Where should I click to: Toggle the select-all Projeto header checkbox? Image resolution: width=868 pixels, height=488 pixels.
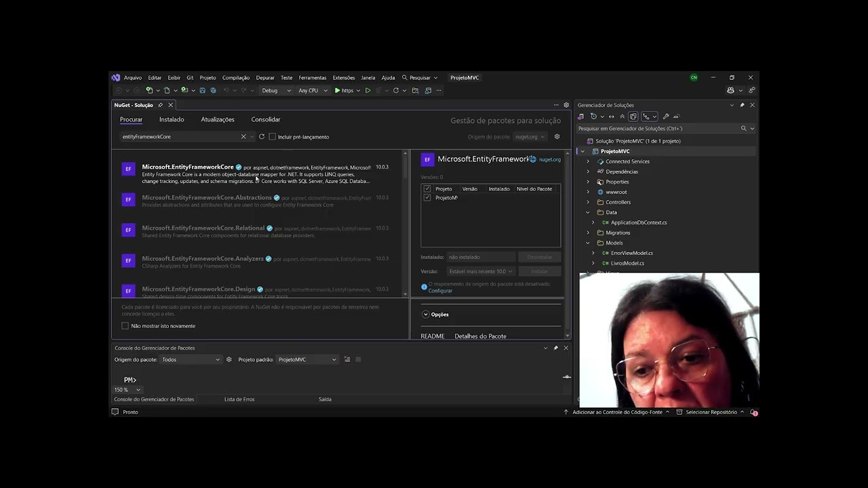click(427, 188)
